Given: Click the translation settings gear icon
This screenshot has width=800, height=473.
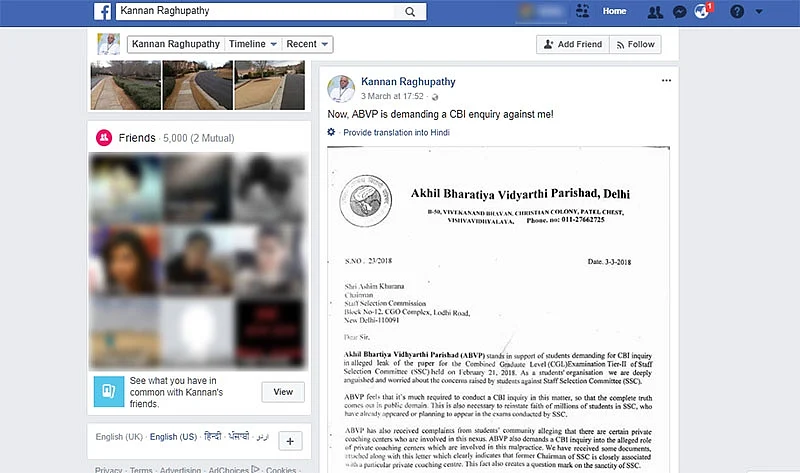Looking at the screenshot, I should [331, 132].
